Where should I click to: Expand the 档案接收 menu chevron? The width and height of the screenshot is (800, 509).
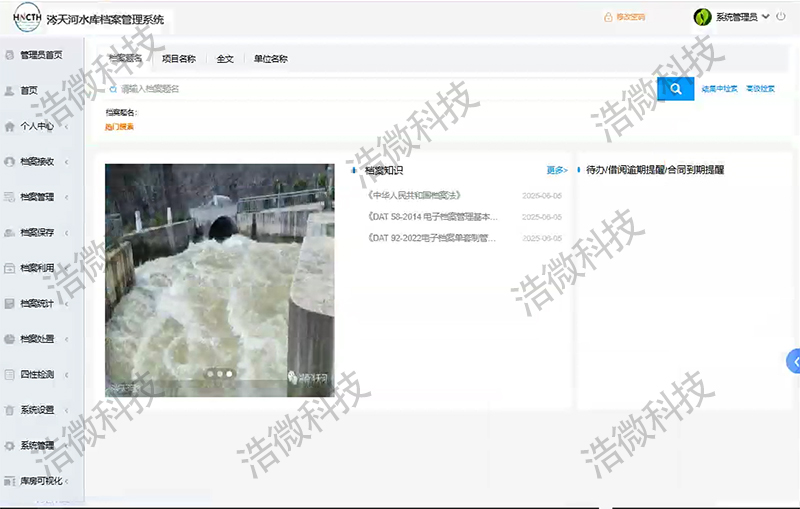point(66,162)
